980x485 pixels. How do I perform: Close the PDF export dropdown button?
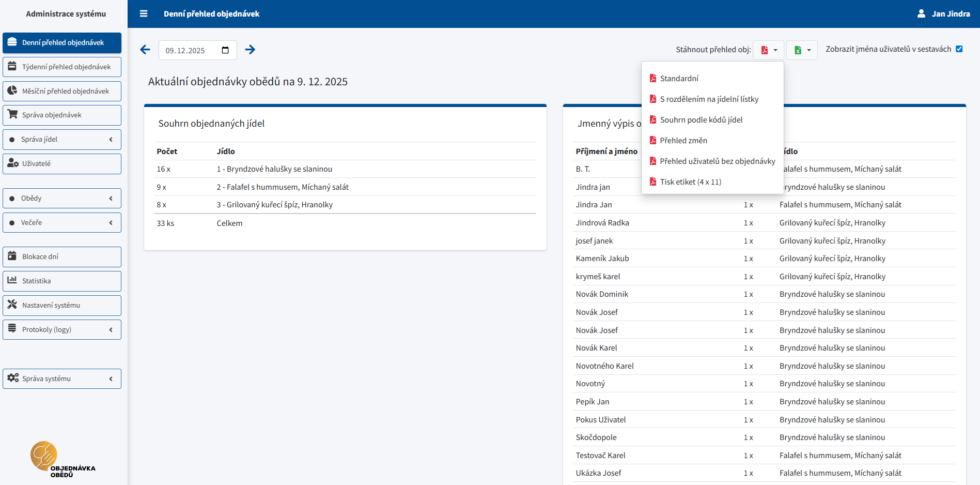point(768,50)
